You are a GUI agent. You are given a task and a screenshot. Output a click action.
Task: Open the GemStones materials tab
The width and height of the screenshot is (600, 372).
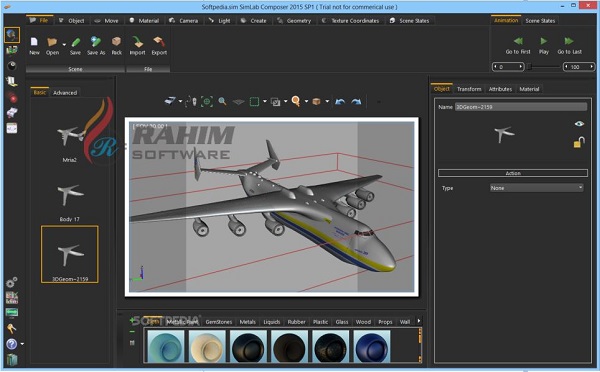[218, 322]
